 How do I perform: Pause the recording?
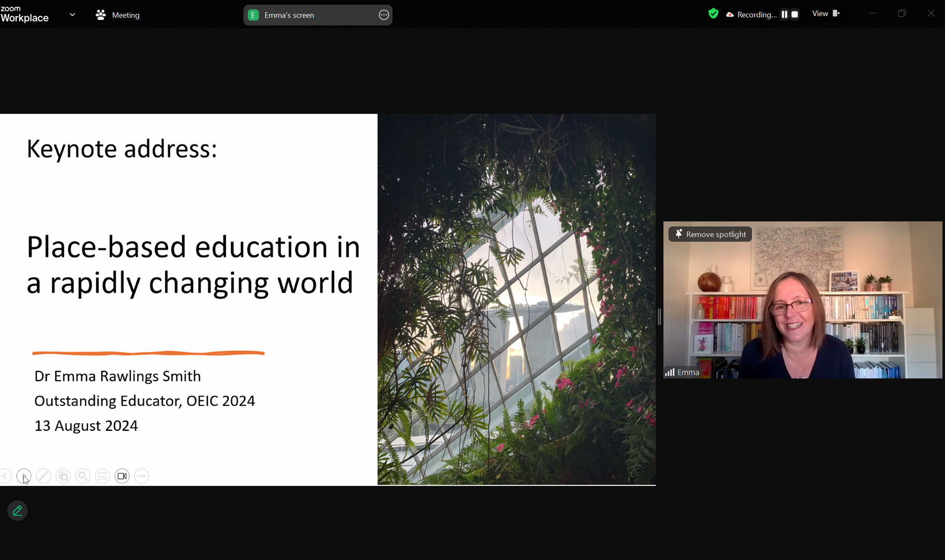(x=784, y=15)
